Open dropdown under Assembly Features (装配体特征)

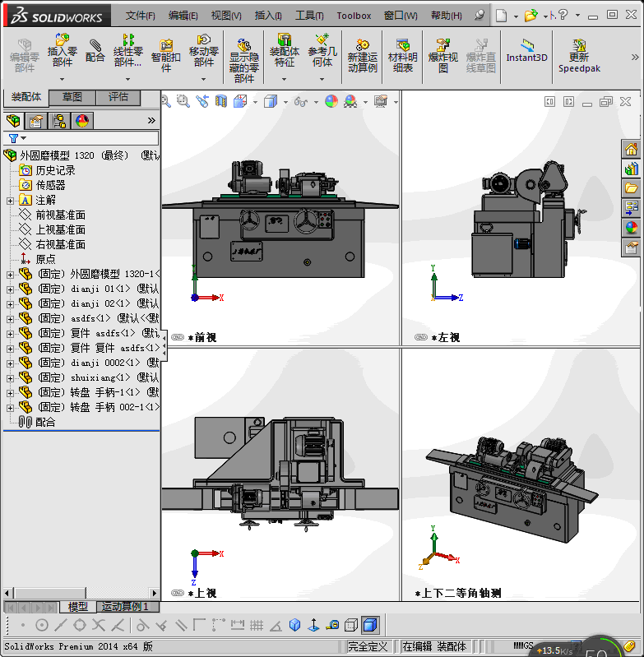(284, 79)
